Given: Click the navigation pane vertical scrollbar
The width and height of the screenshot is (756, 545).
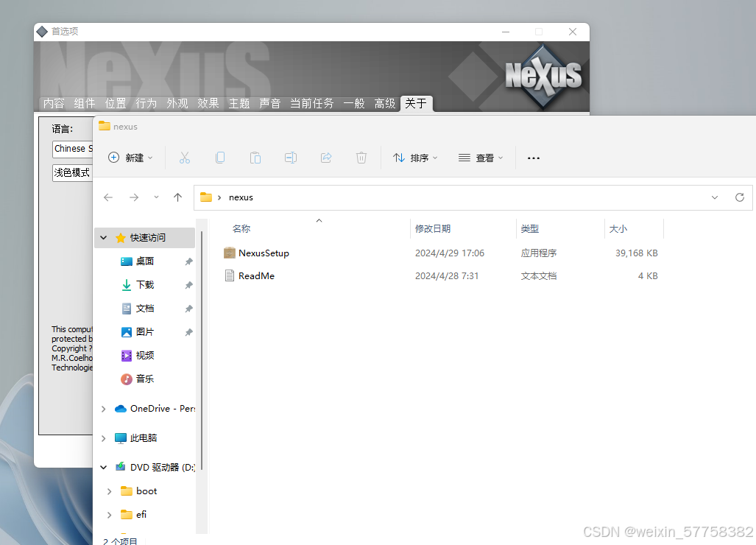Looking at the screenshot, I should coord(202,350).
